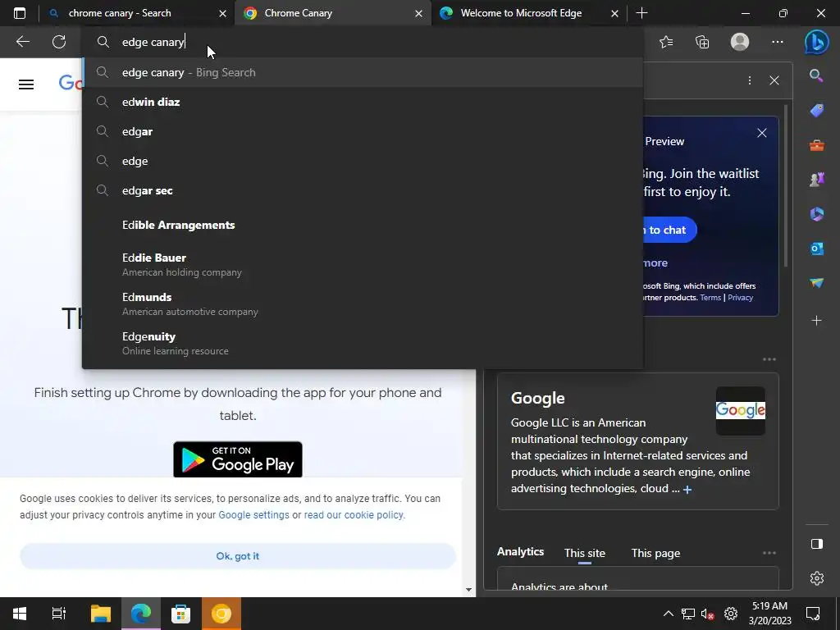Open the sidebar Search icon
This screenshot has height=630, width=840.
816,75
